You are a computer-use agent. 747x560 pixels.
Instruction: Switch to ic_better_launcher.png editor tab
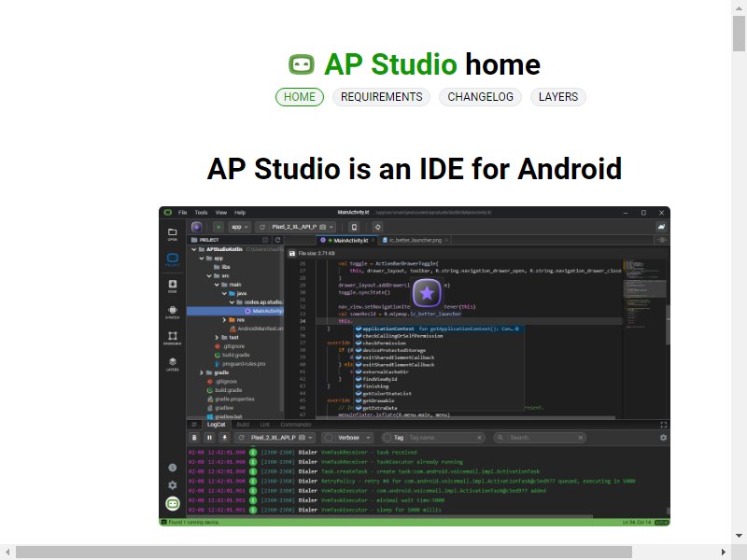click(x=415, y=241)
